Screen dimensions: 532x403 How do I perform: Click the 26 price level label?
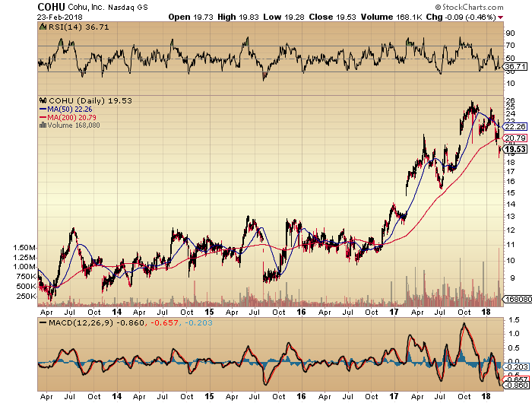pyautogui.click(x=510, y=100)
